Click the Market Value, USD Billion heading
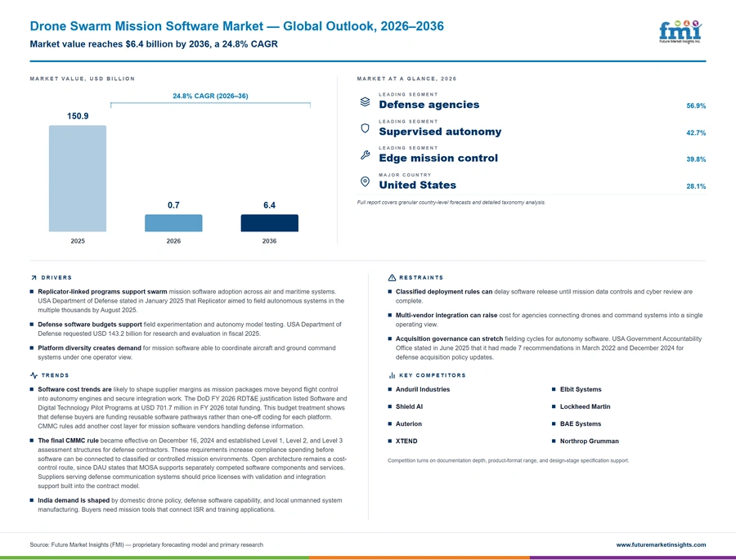The height and width of the screenshot is (560, 736). coord(82,78)
